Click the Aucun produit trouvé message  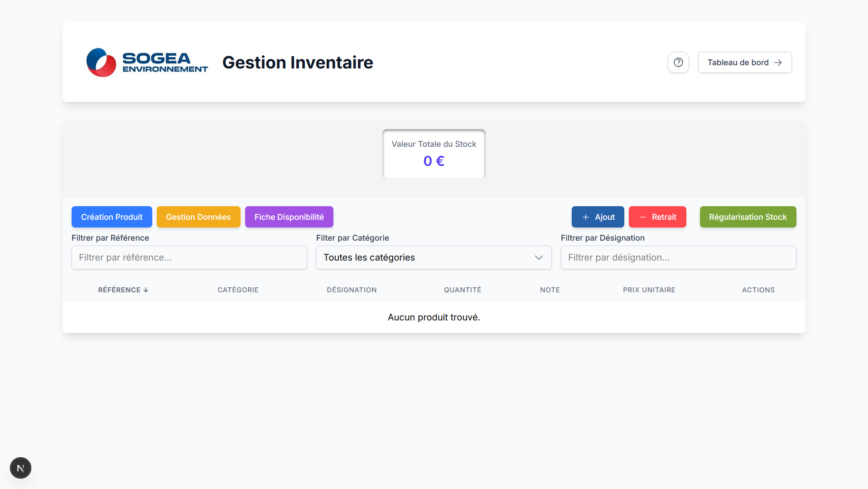[x=434, y=317]
